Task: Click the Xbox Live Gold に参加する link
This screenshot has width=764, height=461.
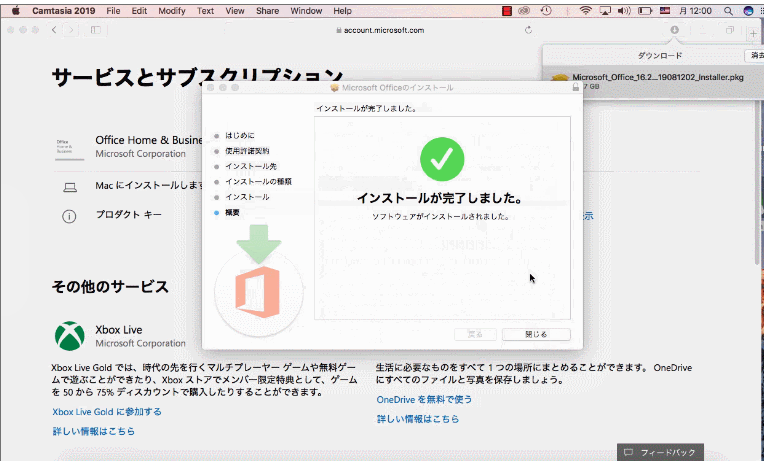Action: pyautogui.click(x=107, y=412)
